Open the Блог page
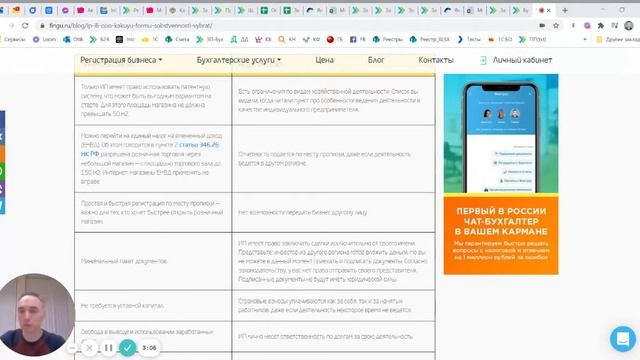 coord(376,60)
